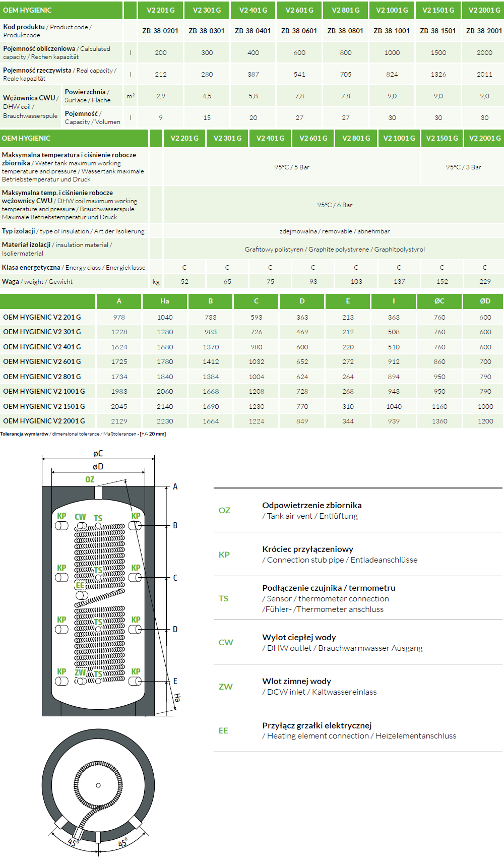Select dimension value 2129
This screenshot has height=862, width=504.
119,421
